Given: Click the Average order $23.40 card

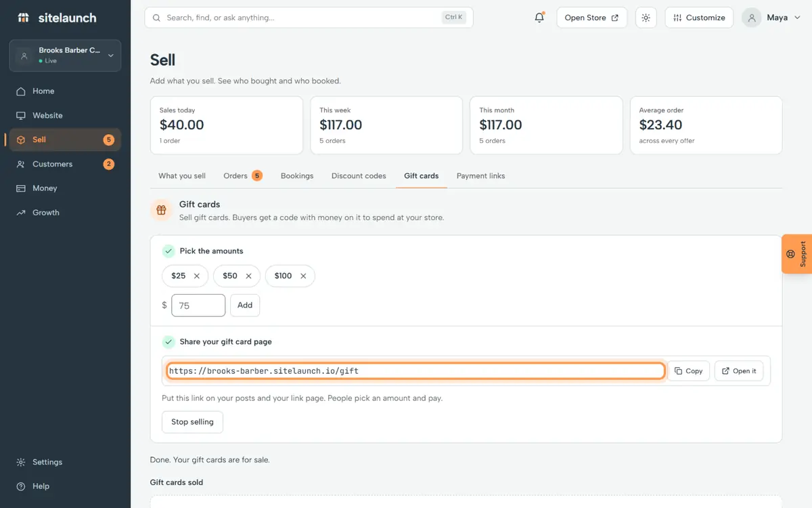Looking at the screenshot, I should pyautogui.click(x=706, y=125).
